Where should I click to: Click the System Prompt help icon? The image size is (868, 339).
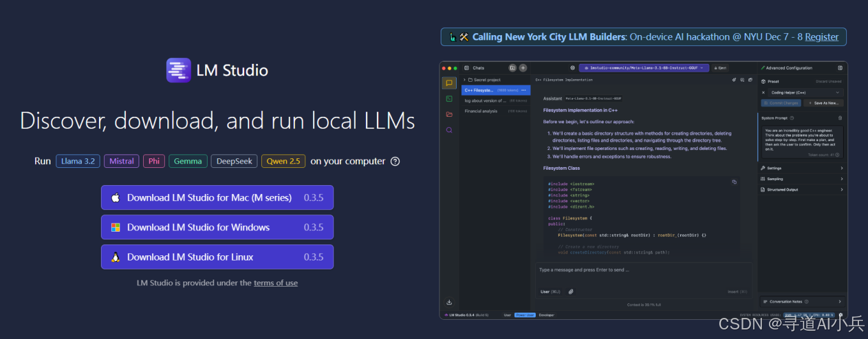point(793,118)
